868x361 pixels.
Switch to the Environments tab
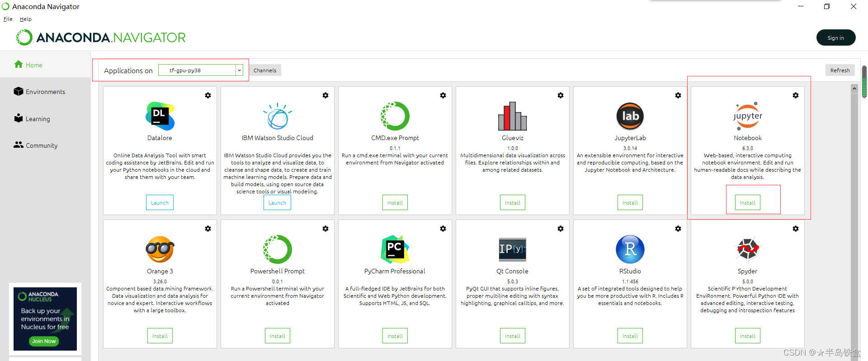pos(45,92)
